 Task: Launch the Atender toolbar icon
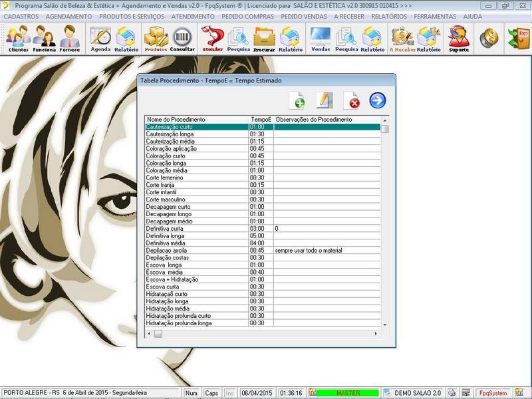point(211,39)
